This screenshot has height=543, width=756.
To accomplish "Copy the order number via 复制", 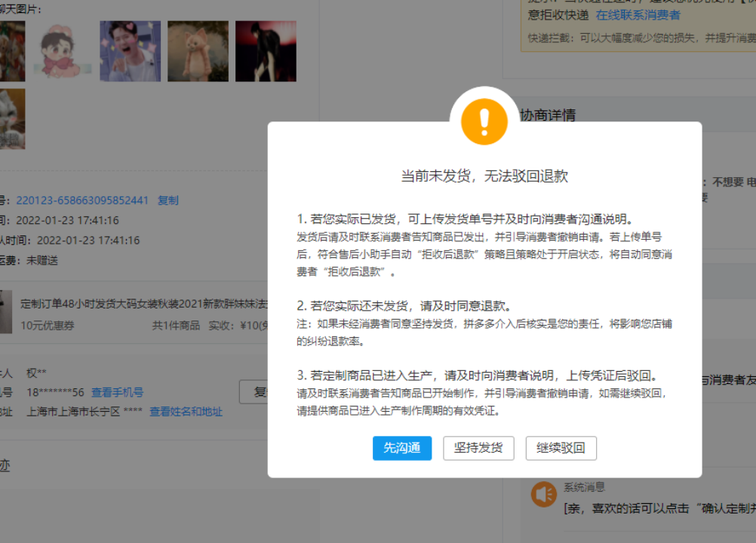I will (168, 201).
